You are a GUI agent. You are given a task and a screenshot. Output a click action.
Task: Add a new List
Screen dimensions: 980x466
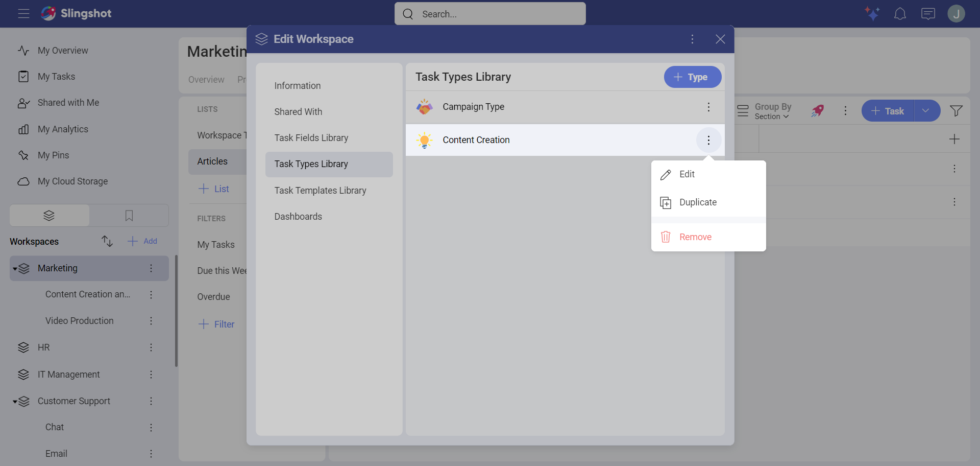[x=213, y=189]
